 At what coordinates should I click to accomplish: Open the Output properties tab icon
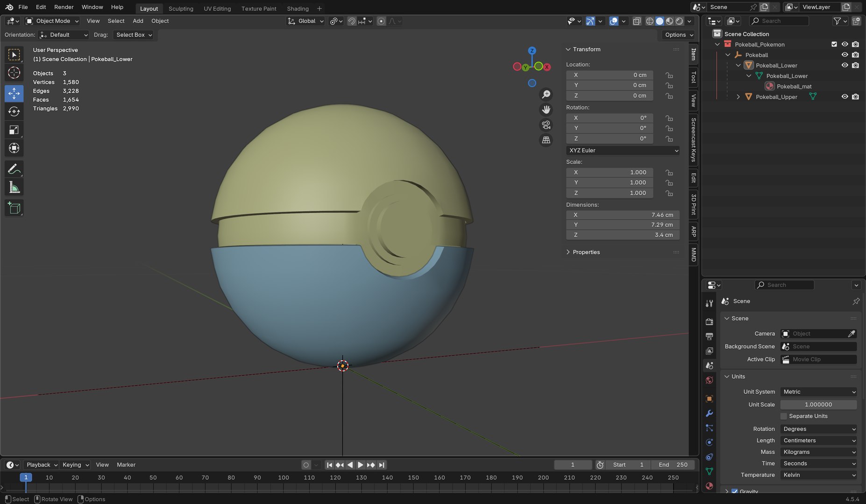pos(709,336)
